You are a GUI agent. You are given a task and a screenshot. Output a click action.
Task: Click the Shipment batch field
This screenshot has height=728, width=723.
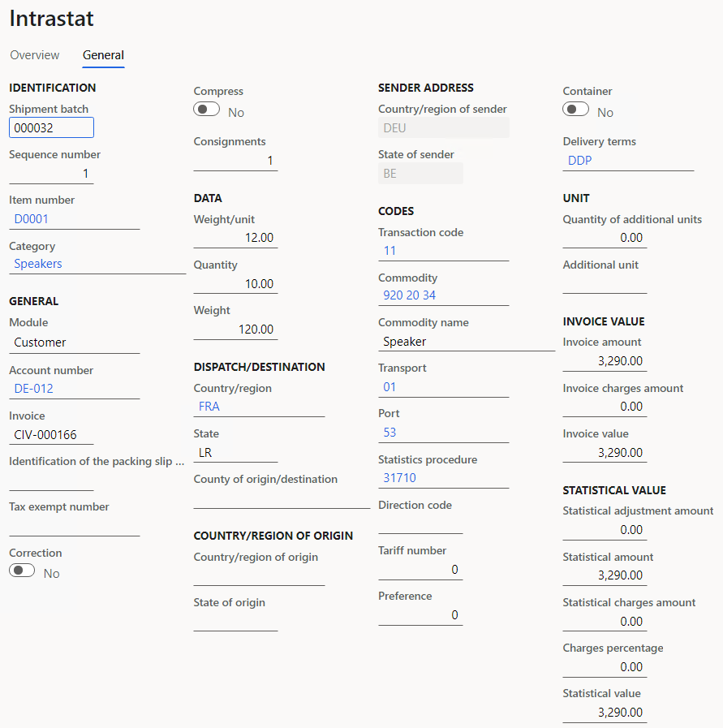pyautogui.click(x=51, y=127)
